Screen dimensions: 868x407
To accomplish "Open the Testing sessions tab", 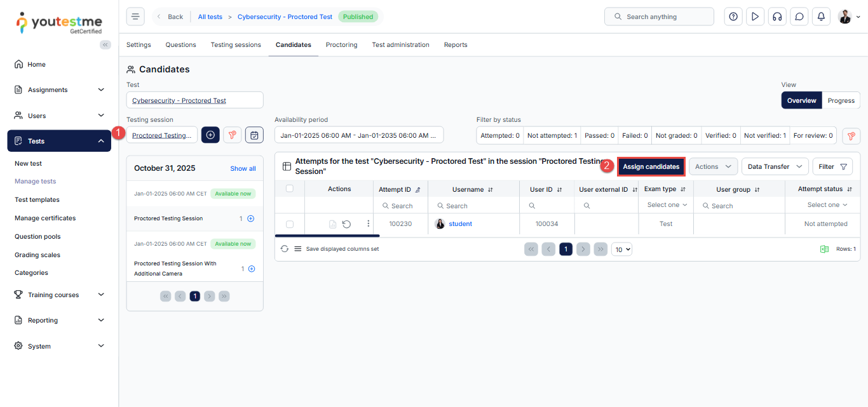I will click(x=236, y=45).
